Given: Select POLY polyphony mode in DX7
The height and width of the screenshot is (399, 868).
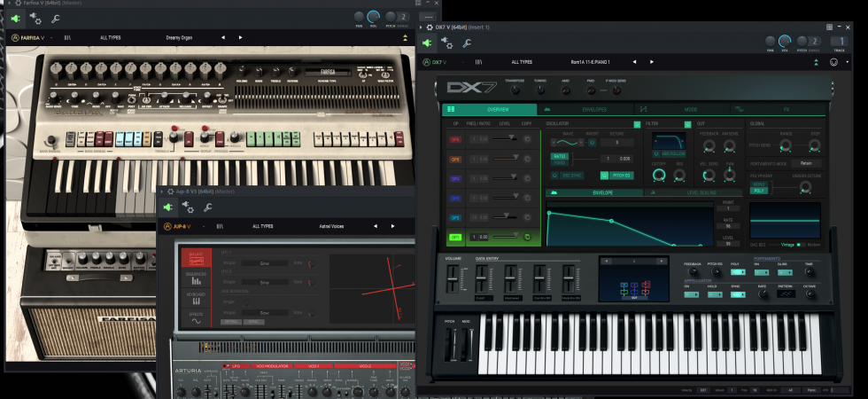Looking at the screenshot, I should [x=758, y=190].
